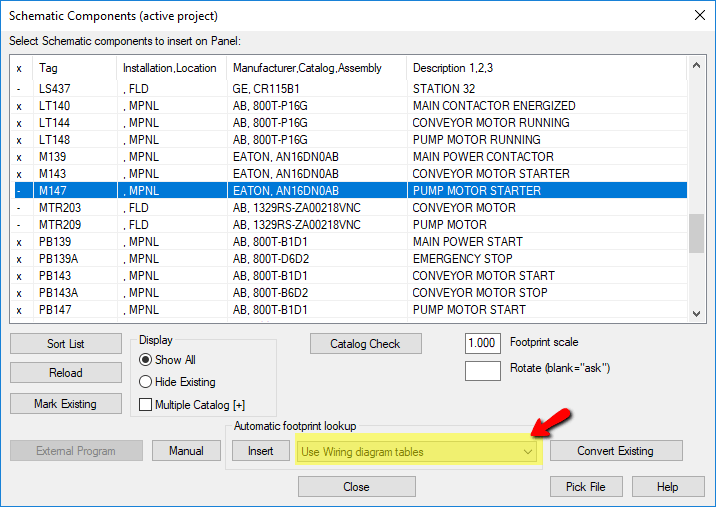Click the AB, 800T-B6D2 catalog cell
This screenshot has height=507, width=716.
tap(270, 293)
